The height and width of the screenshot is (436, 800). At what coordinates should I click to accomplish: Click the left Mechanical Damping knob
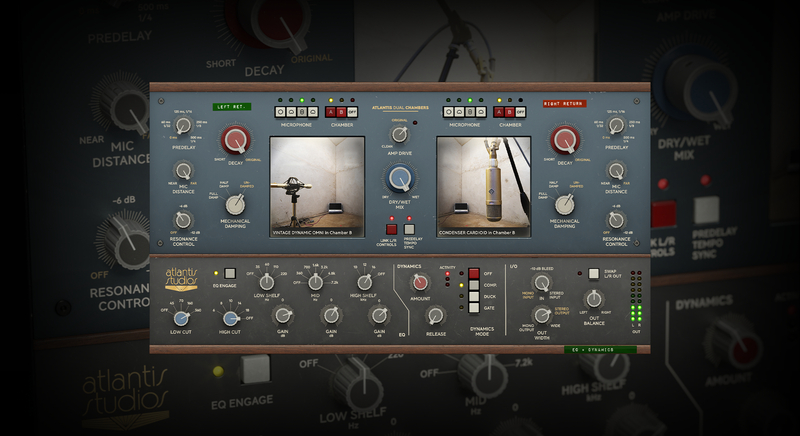click(x=235, y=204)
